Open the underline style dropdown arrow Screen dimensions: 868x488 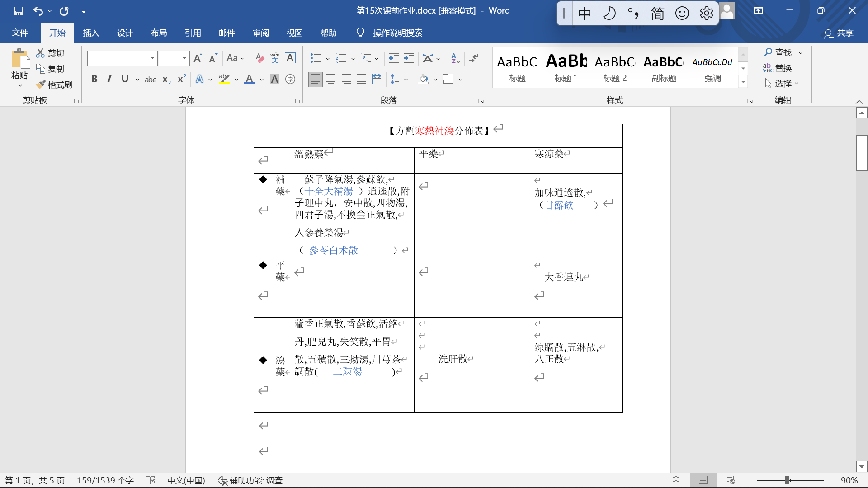click(x=137, y=80)
